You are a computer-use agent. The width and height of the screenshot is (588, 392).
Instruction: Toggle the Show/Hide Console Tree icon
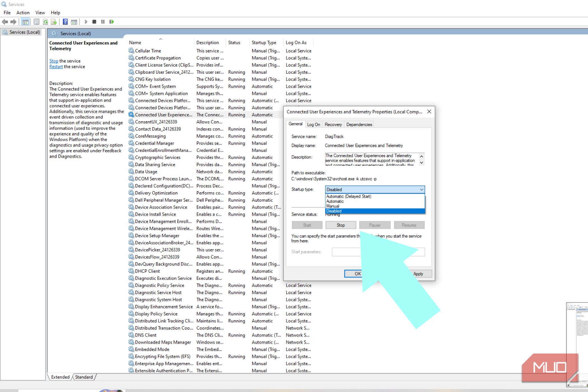[25, 22]
